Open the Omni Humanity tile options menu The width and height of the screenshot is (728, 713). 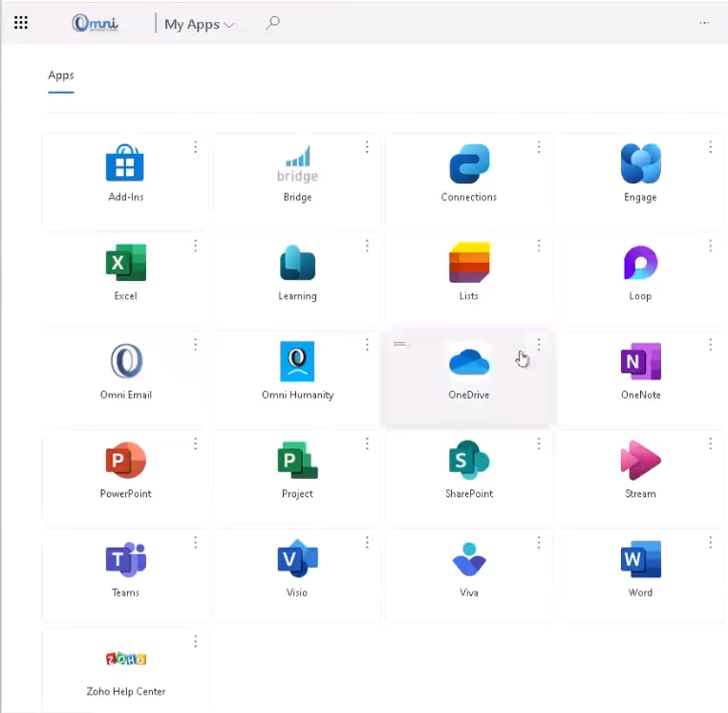point(367,345)
